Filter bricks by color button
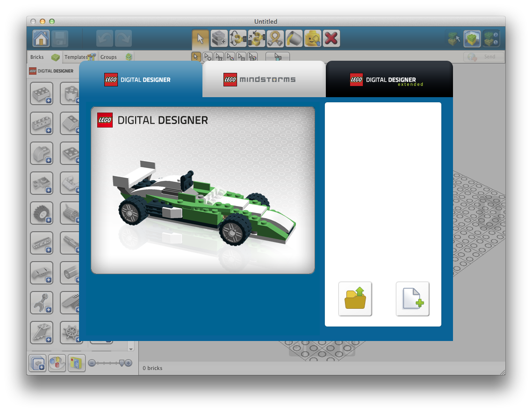 coord(57,363)
